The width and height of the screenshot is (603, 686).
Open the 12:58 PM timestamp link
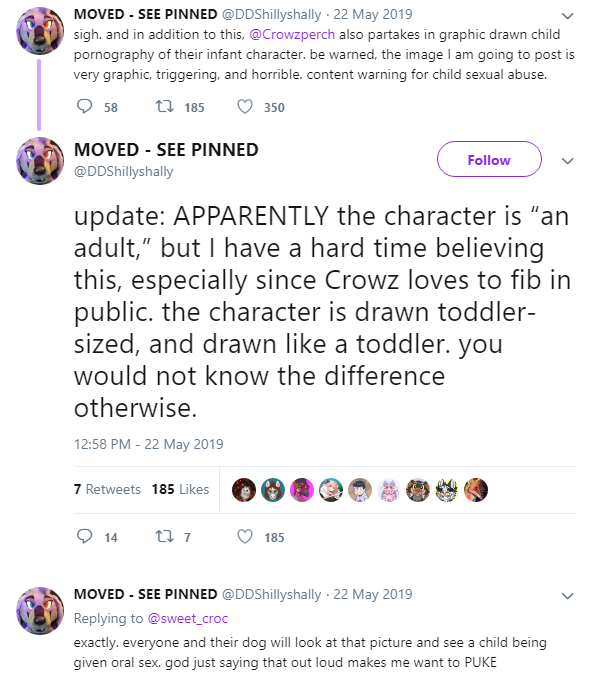148,444
